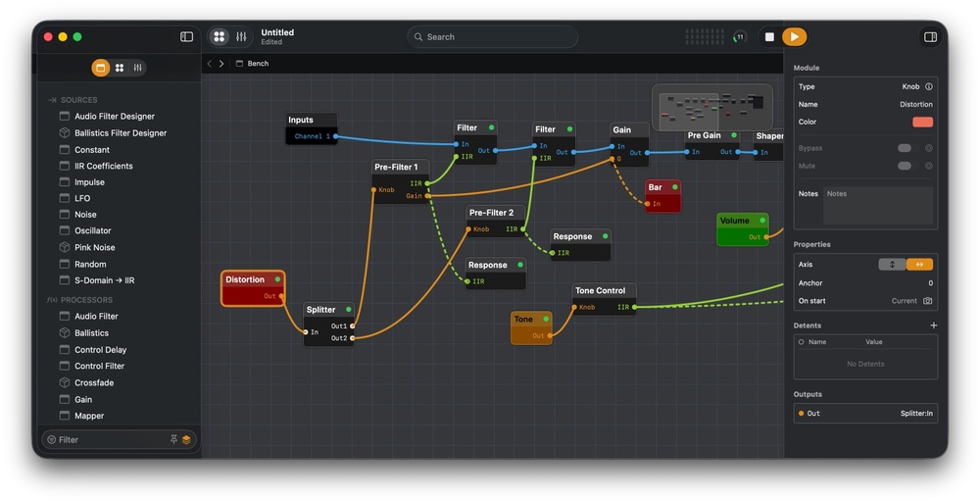This screenshot has width=980, height=502.
Task: Add a detent with the plus button
Action: pos(933,326)
